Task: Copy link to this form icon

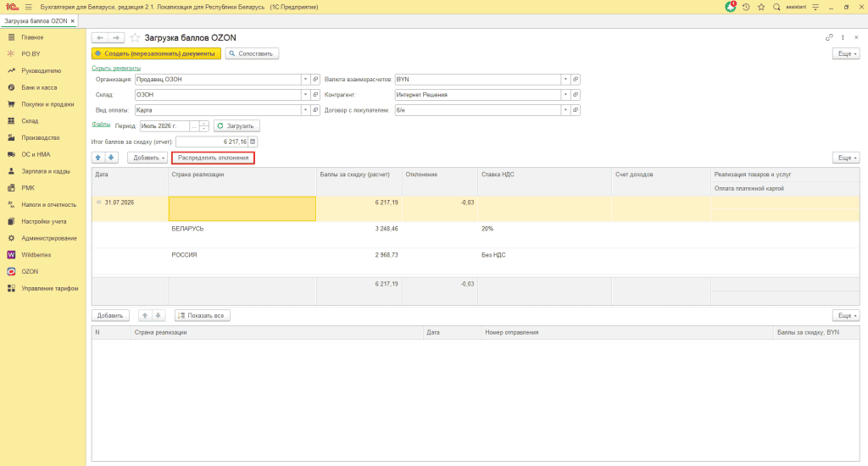Action: coord(829,37)
